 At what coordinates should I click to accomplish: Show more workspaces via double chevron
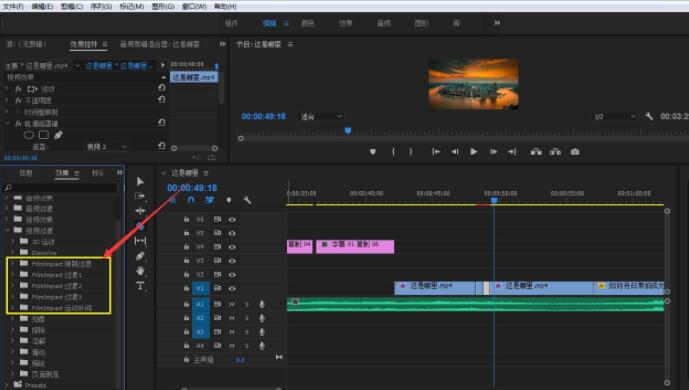497,23
